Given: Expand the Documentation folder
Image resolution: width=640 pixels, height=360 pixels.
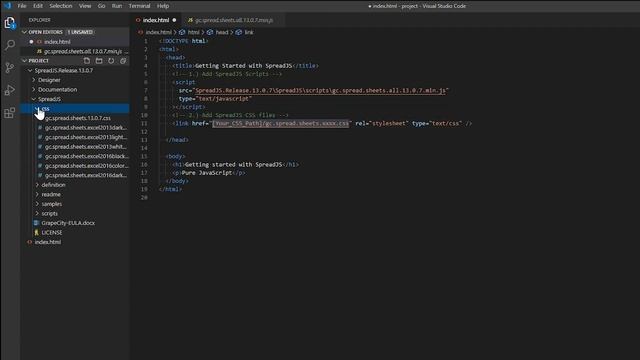Looking at the screenshot, I should 34,89.
